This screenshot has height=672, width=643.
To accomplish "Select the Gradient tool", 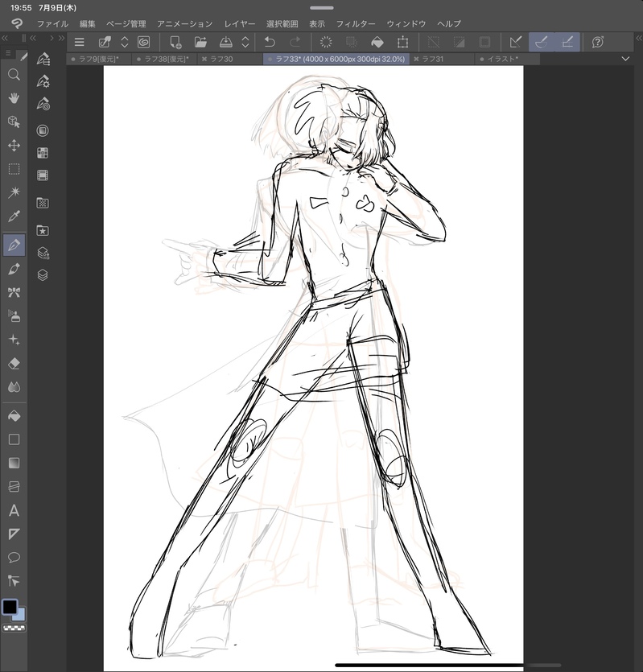I will [x=14, y=463].
